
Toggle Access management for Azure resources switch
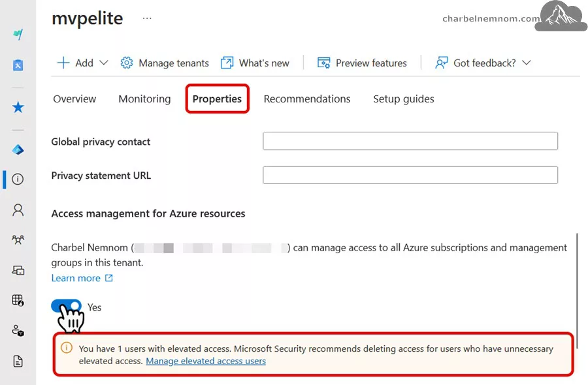[x=67, y=306]
